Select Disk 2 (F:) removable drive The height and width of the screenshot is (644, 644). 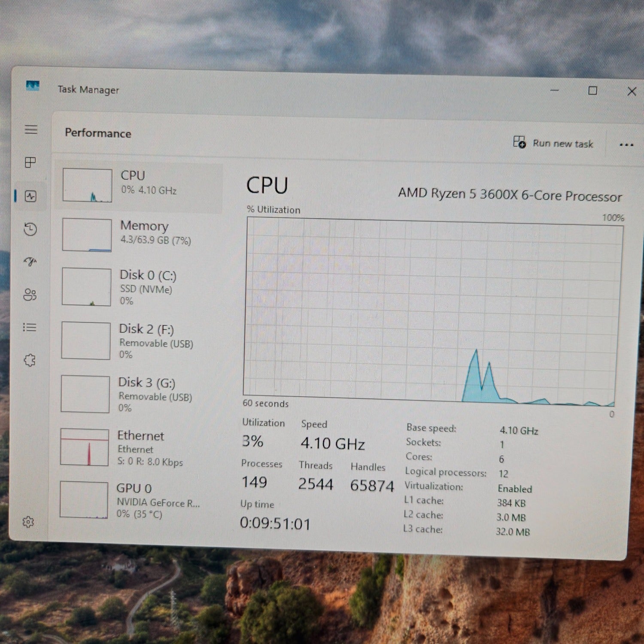point(140,341)
